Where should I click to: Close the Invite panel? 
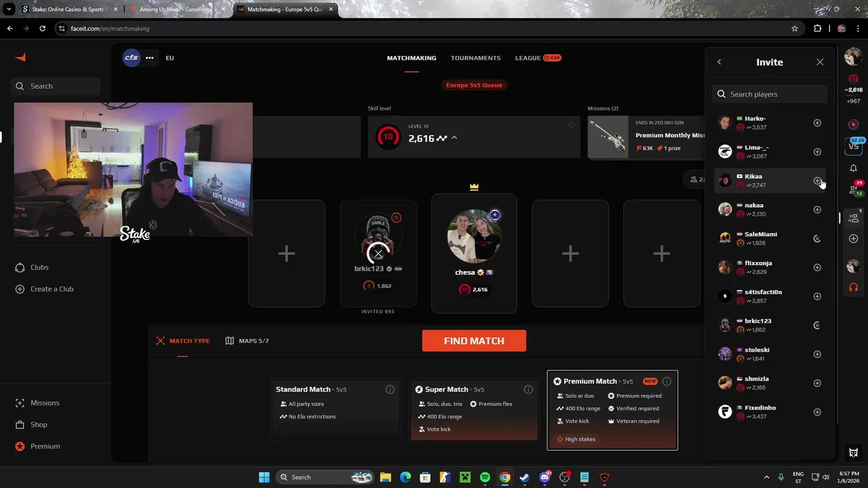coord(820,62)
